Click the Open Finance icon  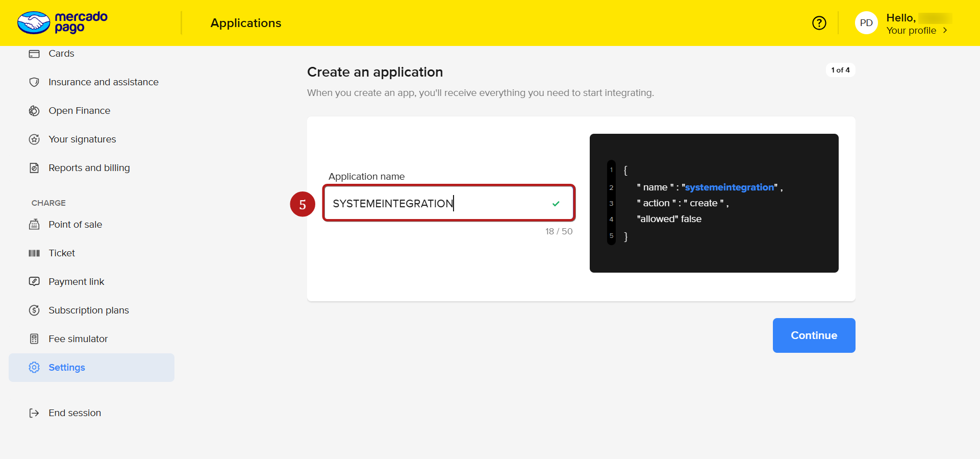coord(34,111)
